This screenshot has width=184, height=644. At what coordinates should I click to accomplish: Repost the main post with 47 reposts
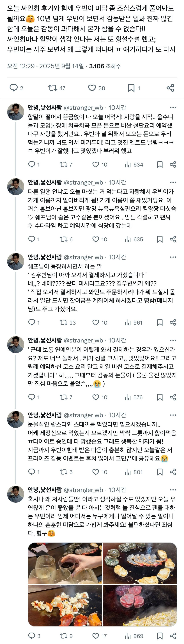click(x=53, y=88)
